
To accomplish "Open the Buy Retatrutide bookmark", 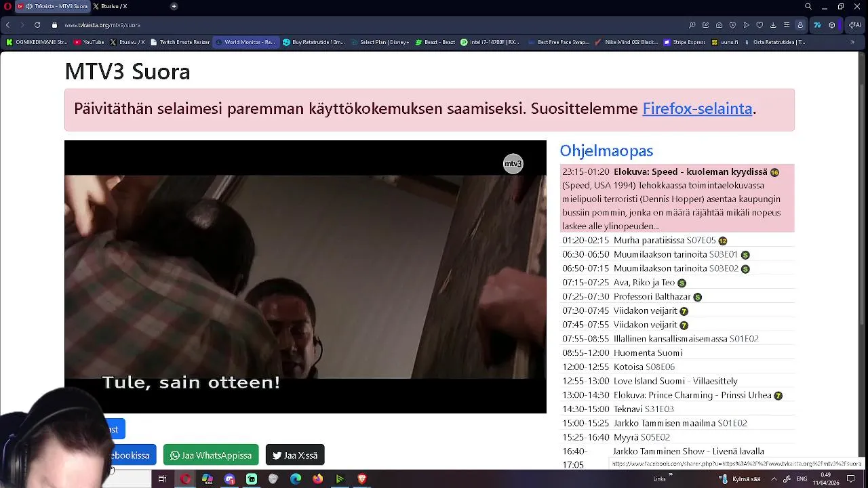I will coord(314,42).
